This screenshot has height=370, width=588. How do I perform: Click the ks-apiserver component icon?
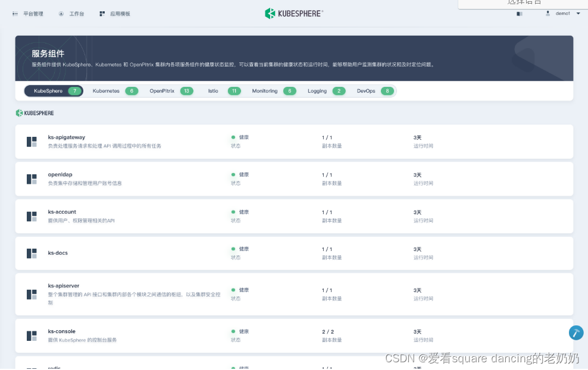(x=32, y=294)
